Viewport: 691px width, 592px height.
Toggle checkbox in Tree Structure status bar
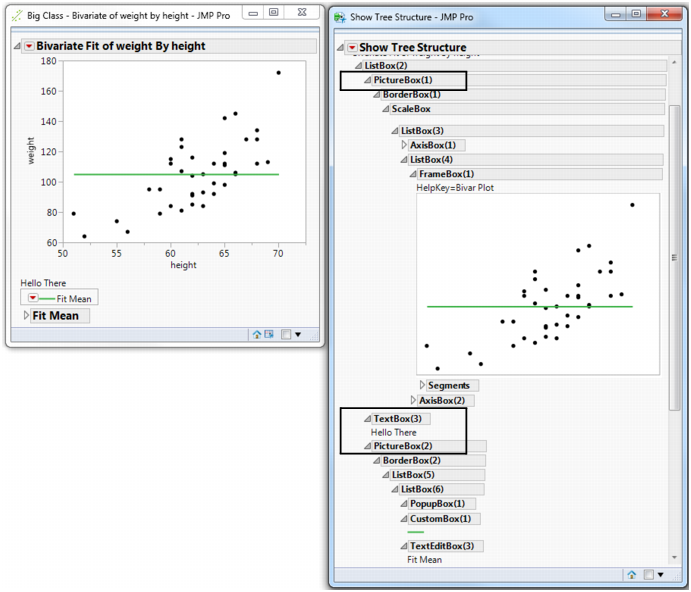coord(649,575)
